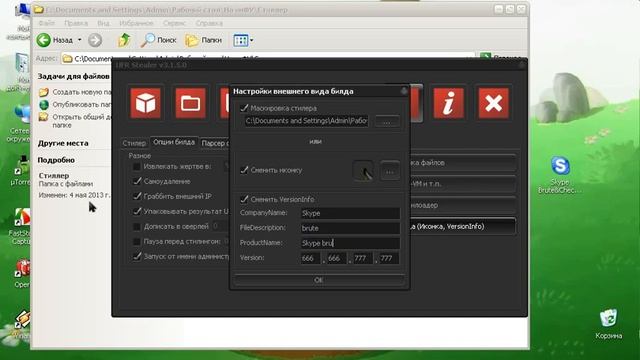This screenshot has width=640, height=360.
Task: Click the icon preview thumbnail
Action: pos(362,171)
